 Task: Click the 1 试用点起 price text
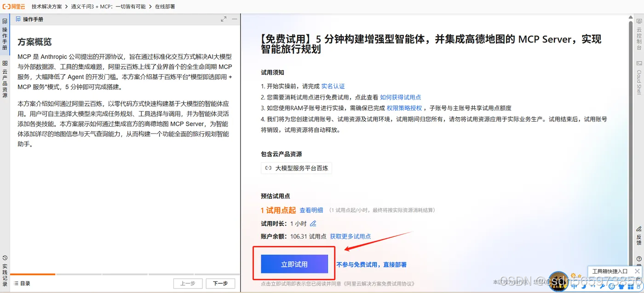278,210
